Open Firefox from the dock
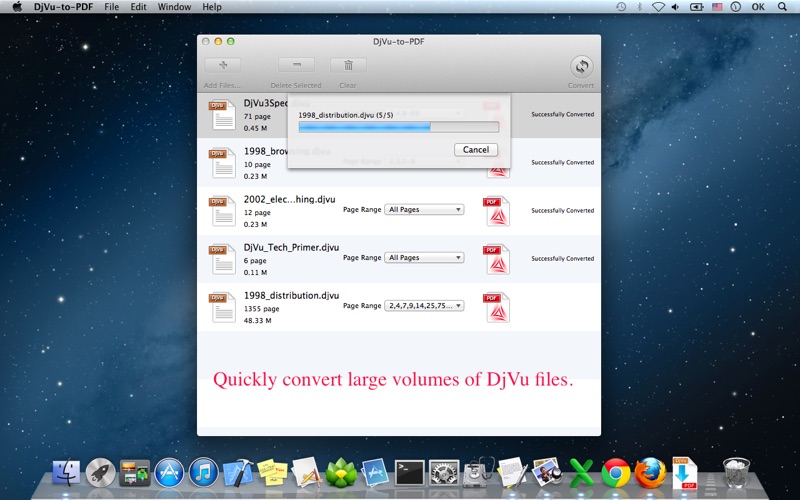 650,472
